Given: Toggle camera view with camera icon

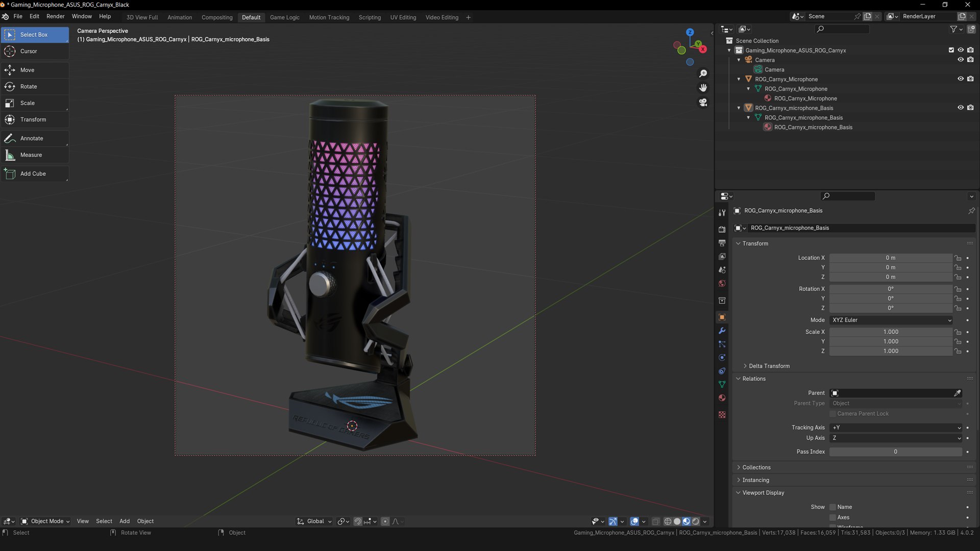Looking at the screenshot, I should tap(703, 103).
